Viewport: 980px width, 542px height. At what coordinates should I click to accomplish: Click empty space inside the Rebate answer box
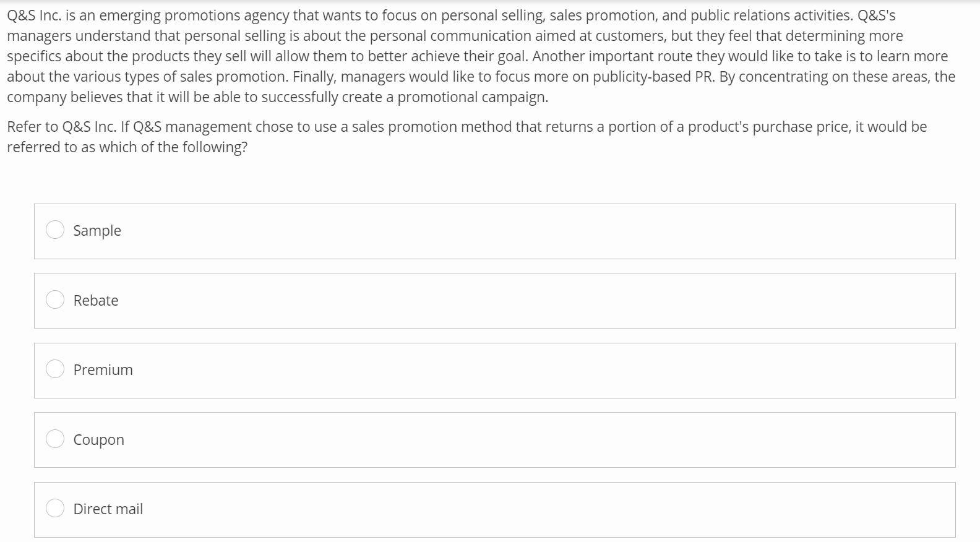coord(495,301)
